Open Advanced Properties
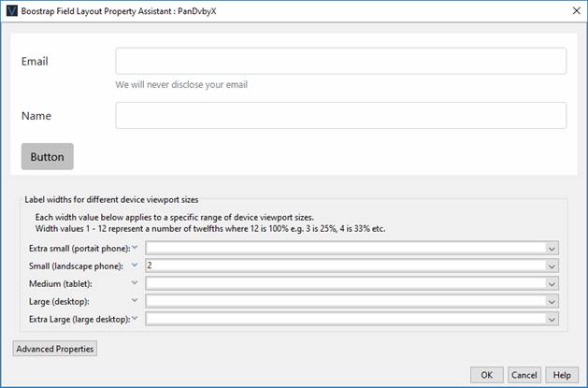The image size is (588, 388). click(x=55, y=349)
